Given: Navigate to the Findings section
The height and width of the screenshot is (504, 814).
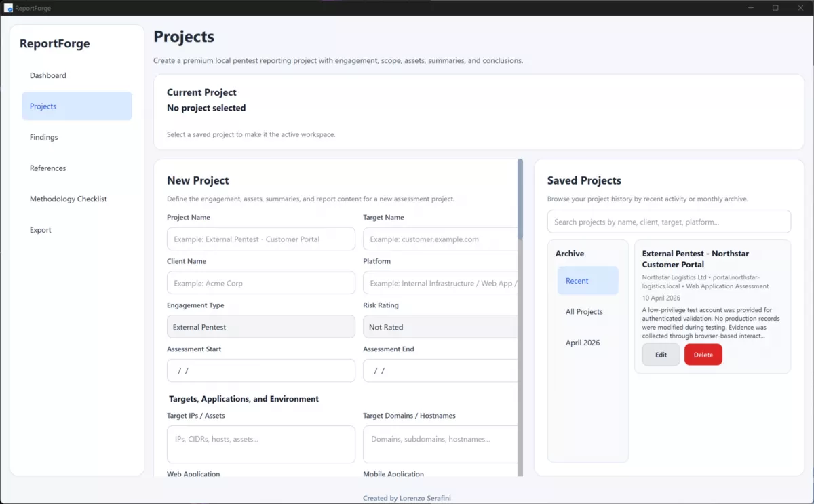Looking at the screenshot, I should click(x=43, y=137).
